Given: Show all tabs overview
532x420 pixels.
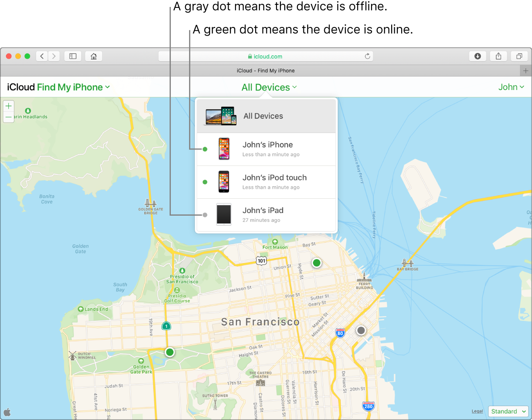Looking at the screenshot, I should tap(519, 56).
